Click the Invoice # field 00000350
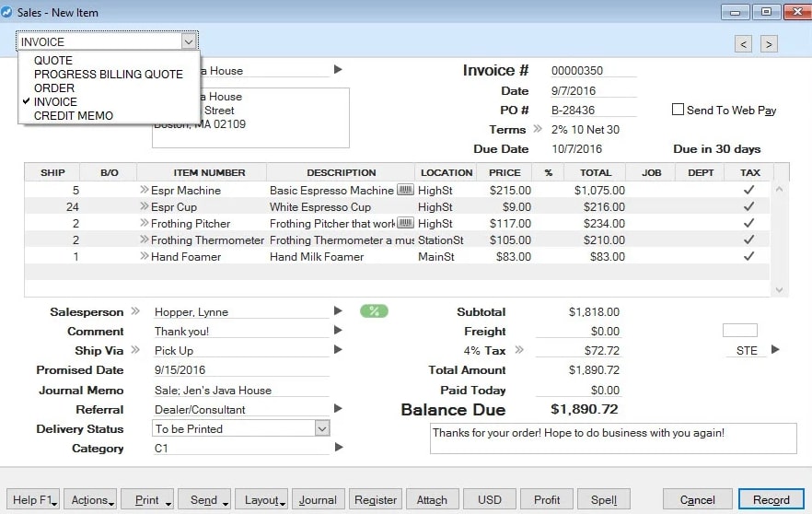 pyautogui.click(x=593, y=70)
